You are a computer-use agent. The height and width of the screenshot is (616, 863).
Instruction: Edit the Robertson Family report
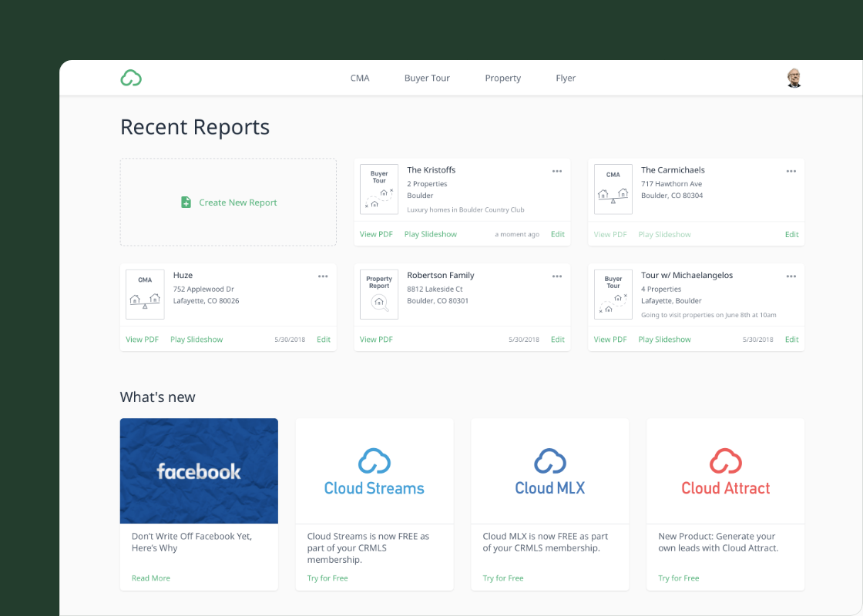[x=558, y=340]
